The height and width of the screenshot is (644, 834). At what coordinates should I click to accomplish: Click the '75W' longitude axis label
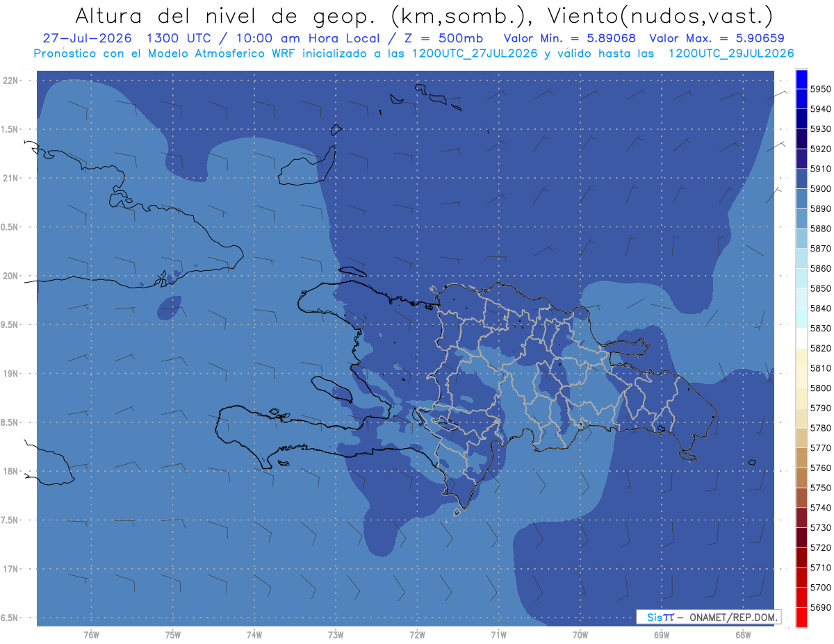tap(173, 635)
